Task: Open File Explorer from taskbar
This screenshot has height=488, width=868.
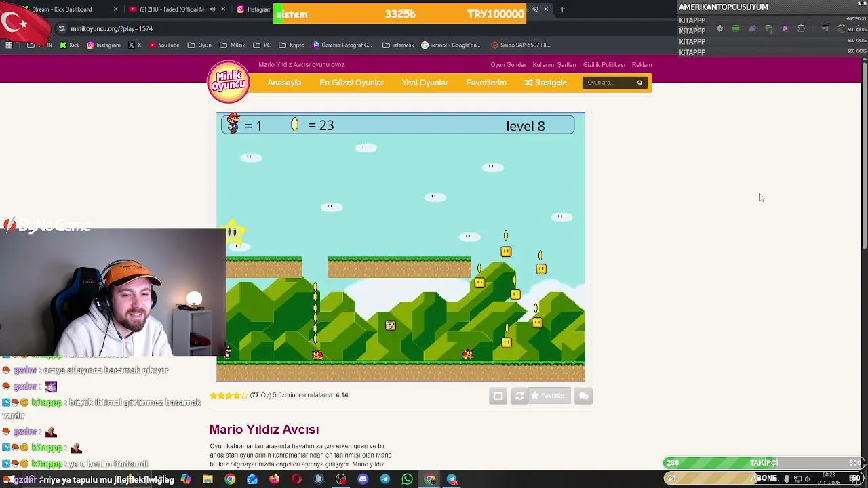Action: pos(208,479)
